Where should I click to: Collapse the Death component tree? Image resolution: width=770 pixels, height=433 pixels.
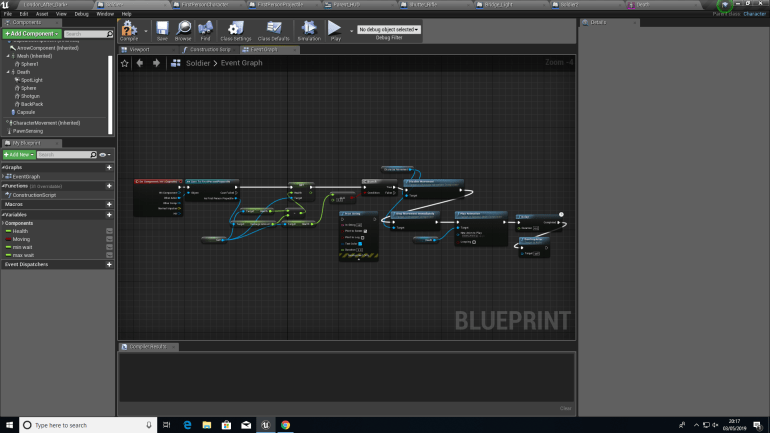[8, 72]
